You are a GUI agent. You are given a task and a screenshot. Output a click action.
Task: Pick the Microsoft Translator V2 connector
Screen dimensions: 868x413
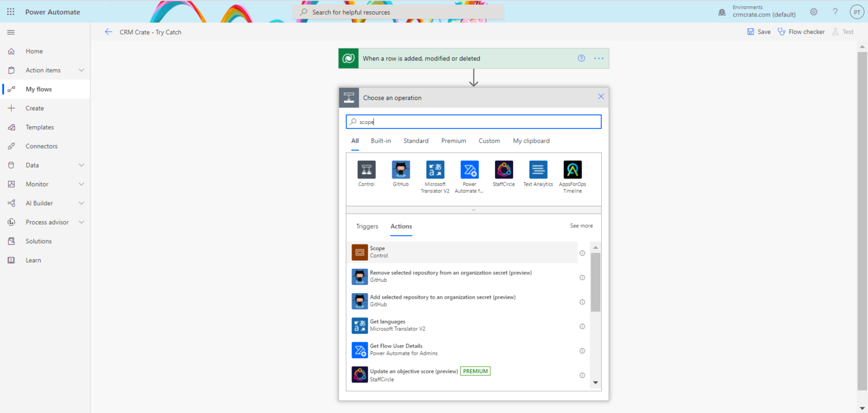click(435, 170)
